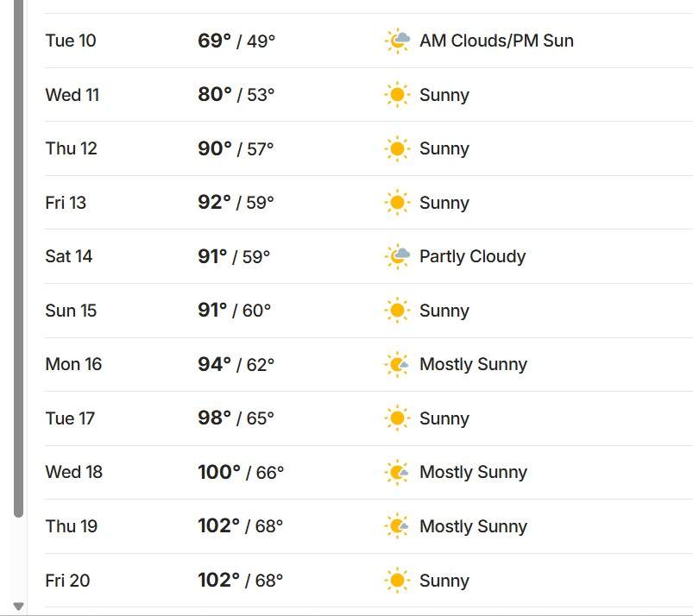The width and height of the screenshot is (693, 616).
Task: Click the sun icon on Thu 12 row
Action: coord(397,148)
